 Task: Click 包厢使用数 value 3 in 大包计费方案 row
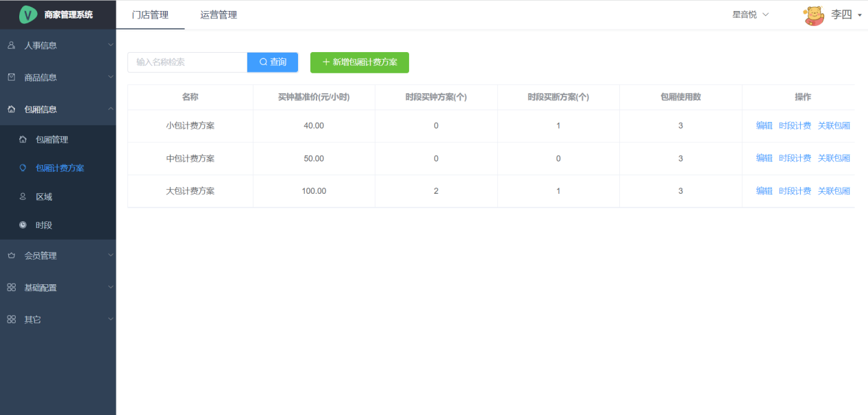[681, 191]
